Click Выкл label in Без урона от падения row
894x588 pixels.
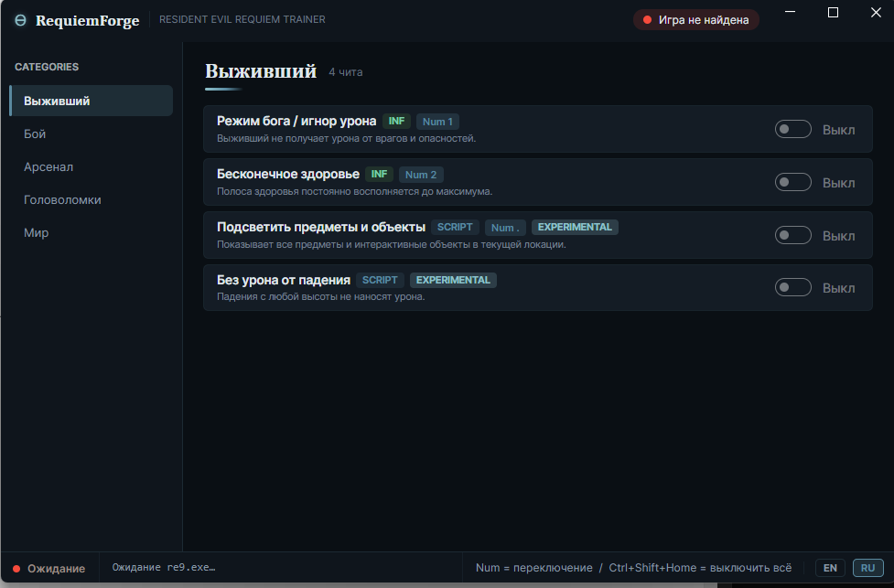838,288
